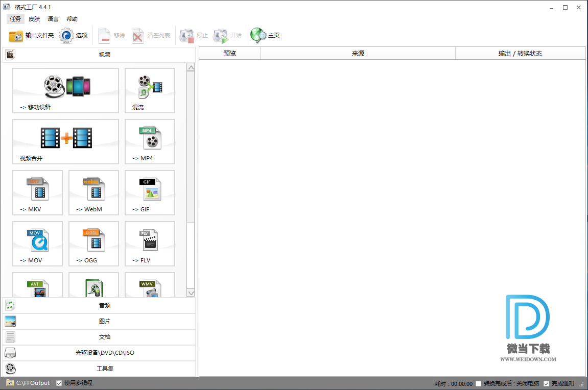Click scroll down arrow in video panel
Image resolution: width=588 pixels, height=390 pixels.
click(x=191, y=293)
